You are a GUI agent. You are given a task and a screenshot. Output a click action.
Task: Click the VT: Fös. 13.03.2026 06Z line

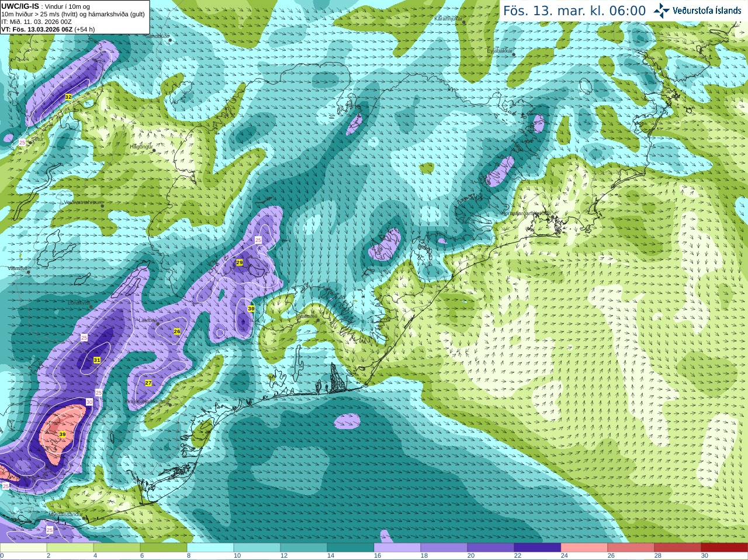(48, 29)
